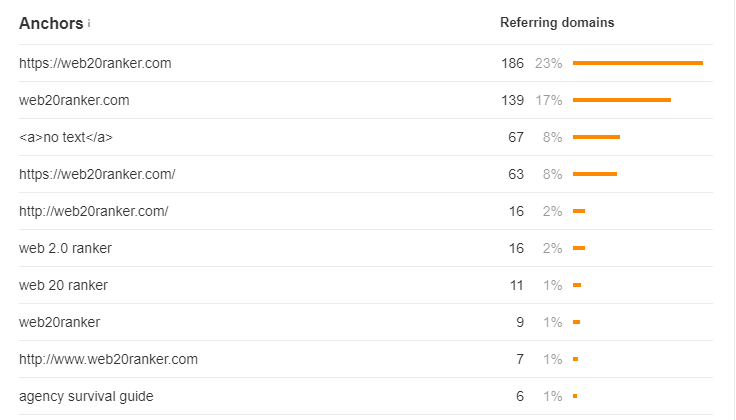Click the 63 referring domains number
This screenshot has width=736, height=420.
[516, 174]
